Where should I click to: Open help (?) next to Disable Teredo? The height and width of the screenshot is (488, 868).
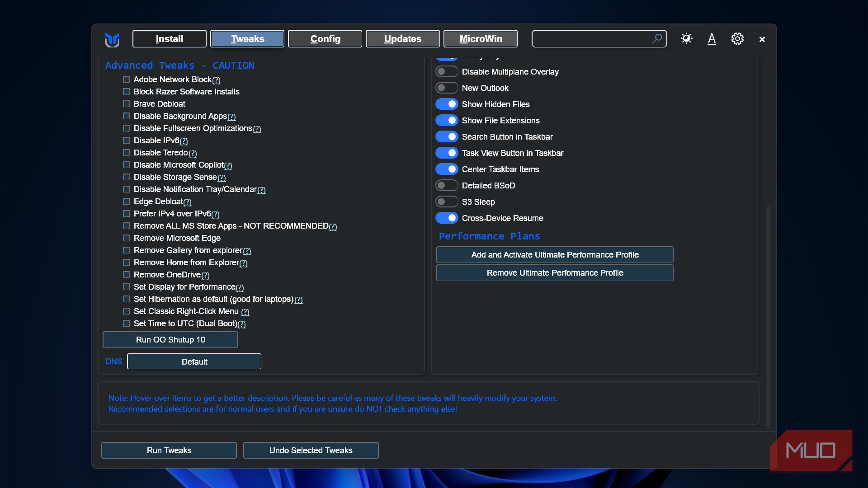point(193,153)
